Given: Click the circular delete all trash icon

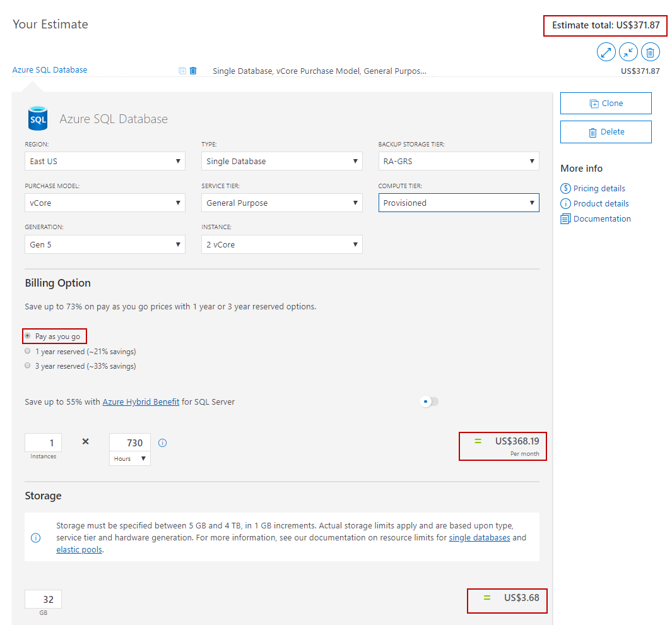Looking at the screenshot, I should (x=651, y=52).
